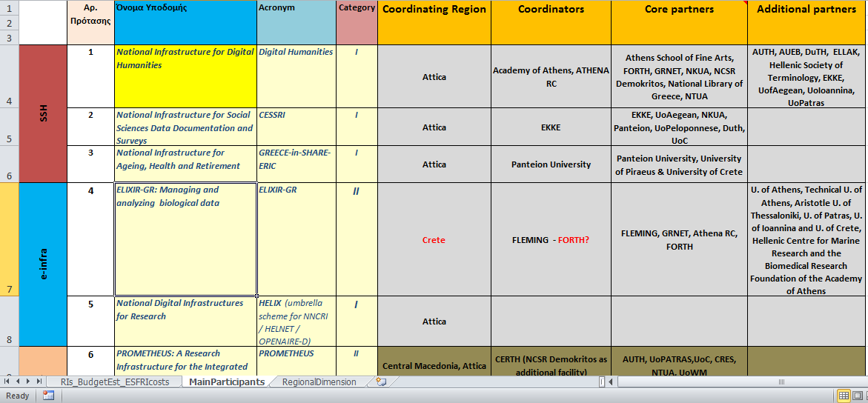This screenshot has width=868, height=403.
Task: Go to first sheet with navigation arrow
Action: click(7, 382)
